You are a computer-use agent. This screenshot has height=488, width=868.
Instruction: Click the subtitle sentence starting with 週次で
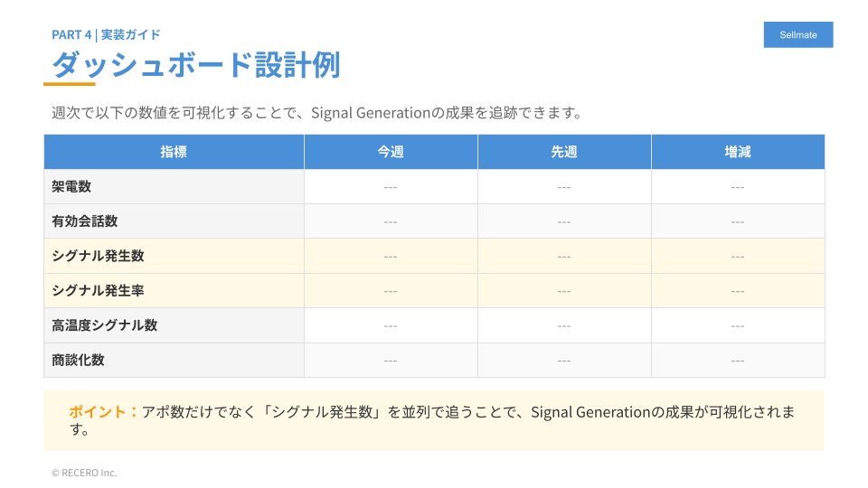click(x=316, y=113)
